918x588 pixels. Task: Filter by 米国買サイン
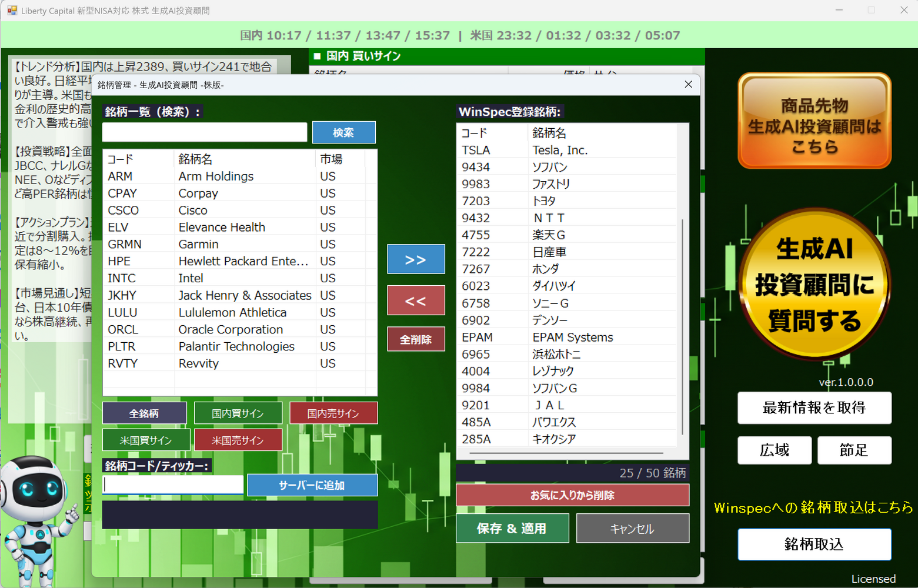(146, 440)
